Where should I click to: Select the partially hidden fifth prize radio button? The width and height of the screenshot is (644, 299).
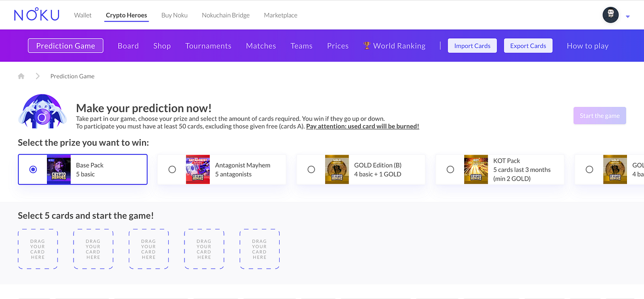(589, 170)
